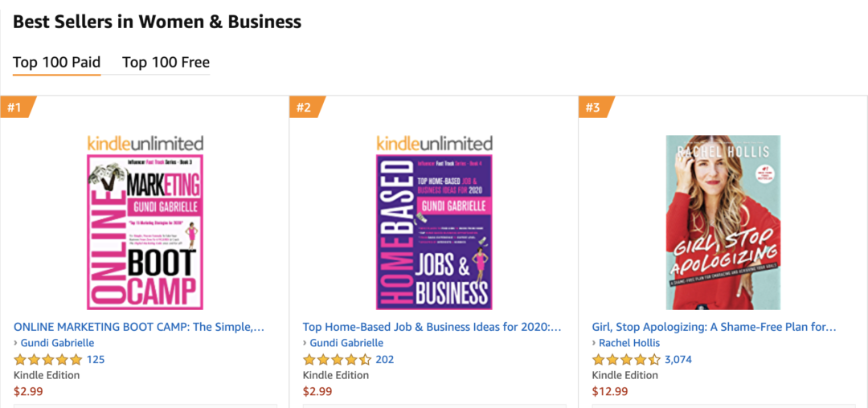Viewport: 868px width, 408px height.
Task: Open the 3,074 reviews count
Action: 678,360
